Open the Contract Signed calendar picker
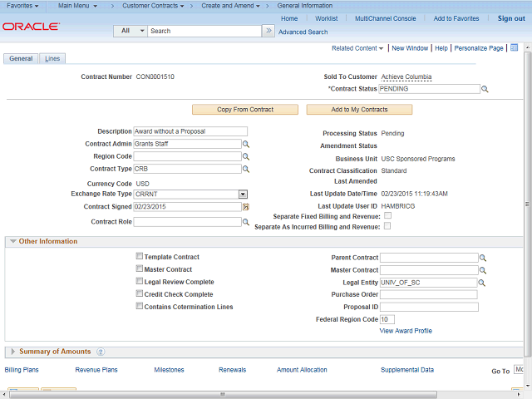 (246, 206)
